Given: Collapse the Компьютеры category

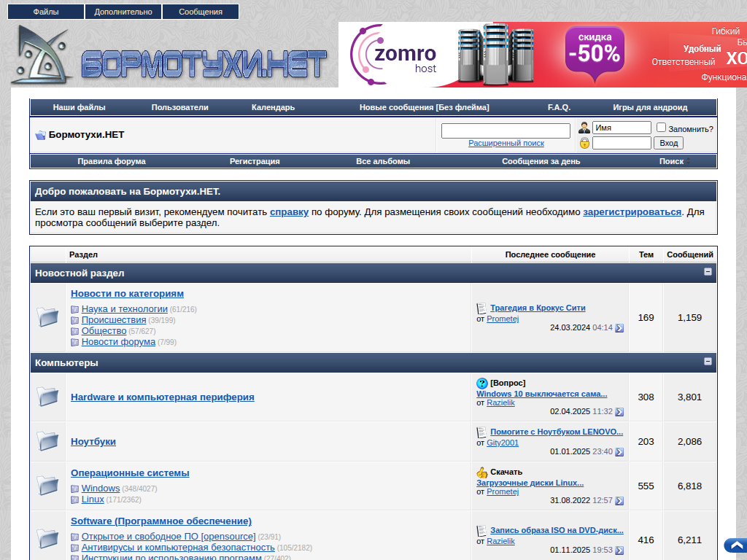Looking at the screenshot, I should click(x=708, y=362).
